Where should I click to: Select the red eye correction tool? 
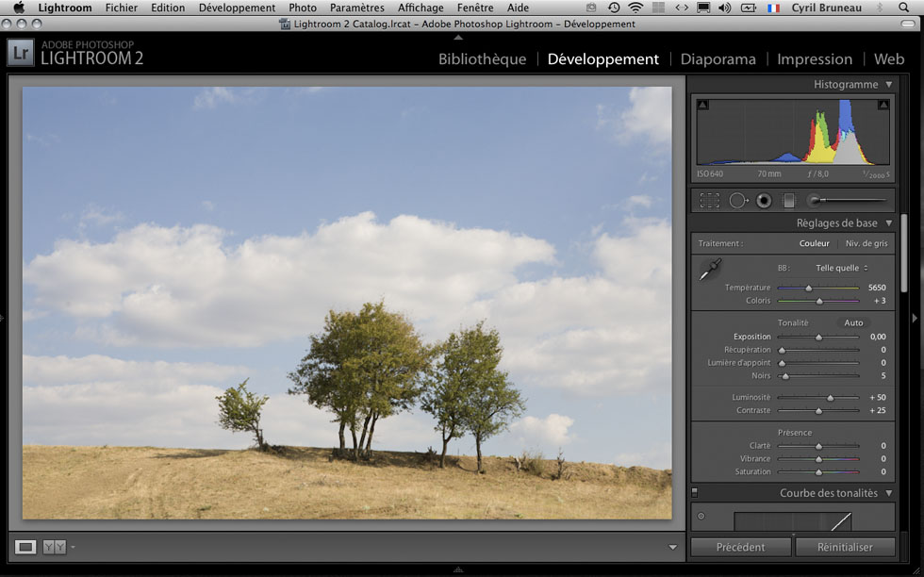point(764,201)
